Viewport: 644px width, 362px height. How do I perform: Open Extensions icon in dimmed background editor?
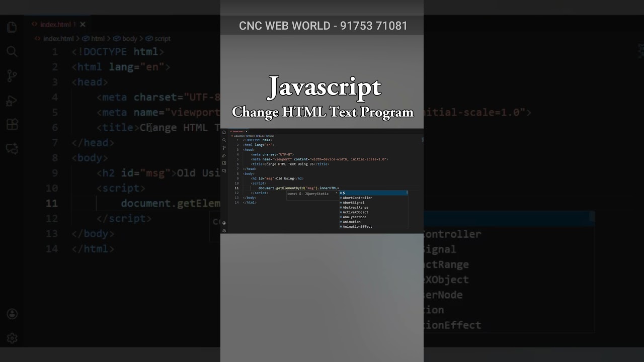(12, 124)
